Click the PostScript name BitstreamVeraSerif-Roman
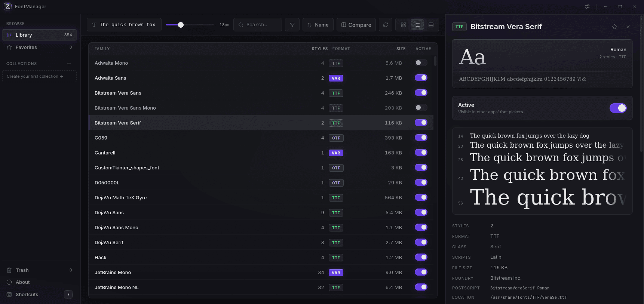The width and height of the screenshot is (644, 304). coord(520,288)
